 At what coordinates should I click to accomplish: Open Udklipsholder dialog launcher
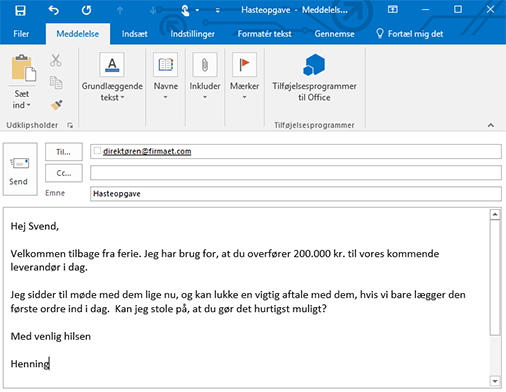70,125
